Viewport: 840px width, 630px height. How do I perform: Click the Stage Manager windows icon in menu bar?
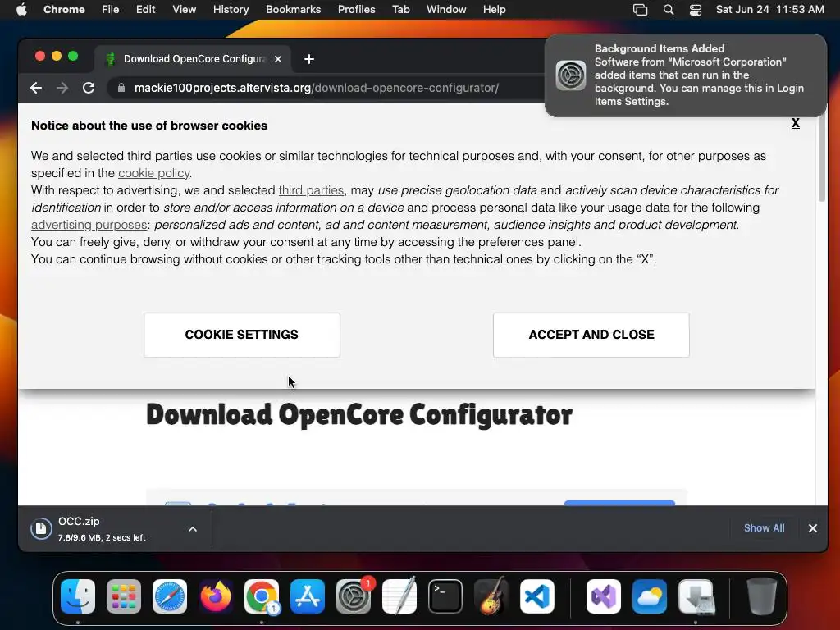(640, 10)
